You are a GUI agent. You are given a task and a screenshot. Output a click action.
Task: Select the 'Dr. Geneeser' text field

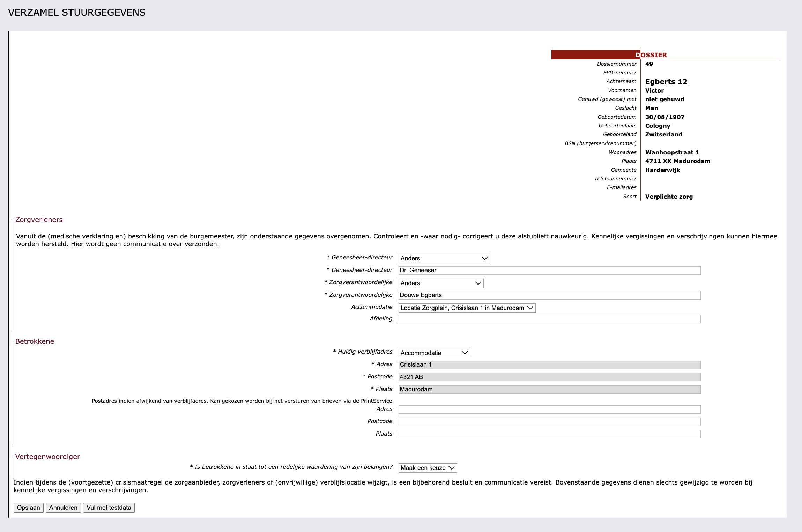pos(550,271)
